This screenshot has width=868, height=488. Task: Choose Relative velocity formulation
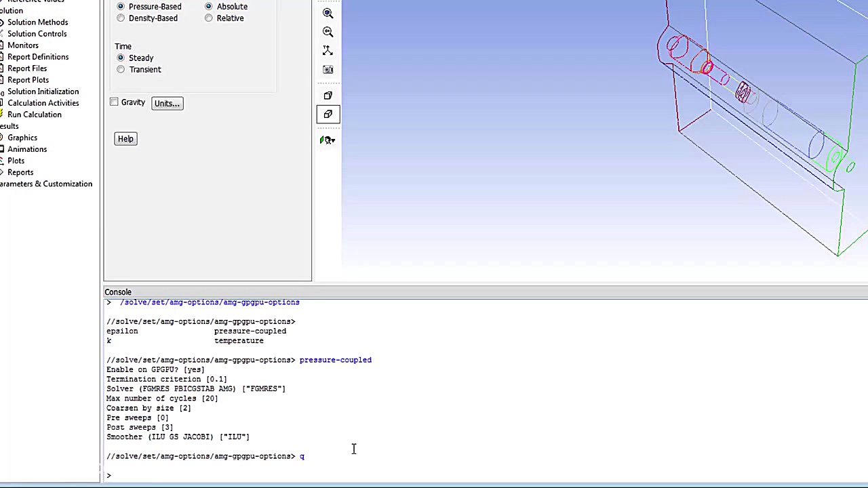point(208,18)
